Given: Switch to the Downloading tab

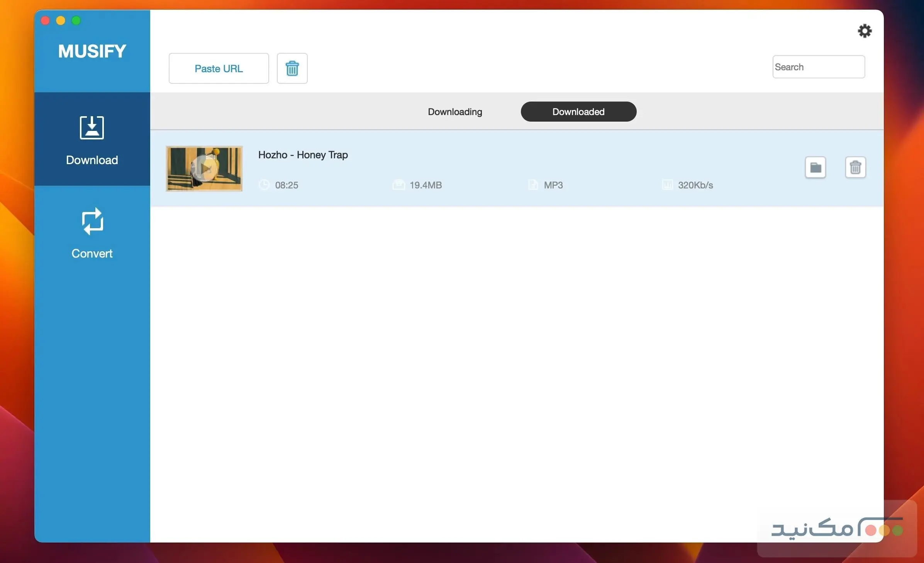Looking at the screenshot, I should [x=455, y=112].
